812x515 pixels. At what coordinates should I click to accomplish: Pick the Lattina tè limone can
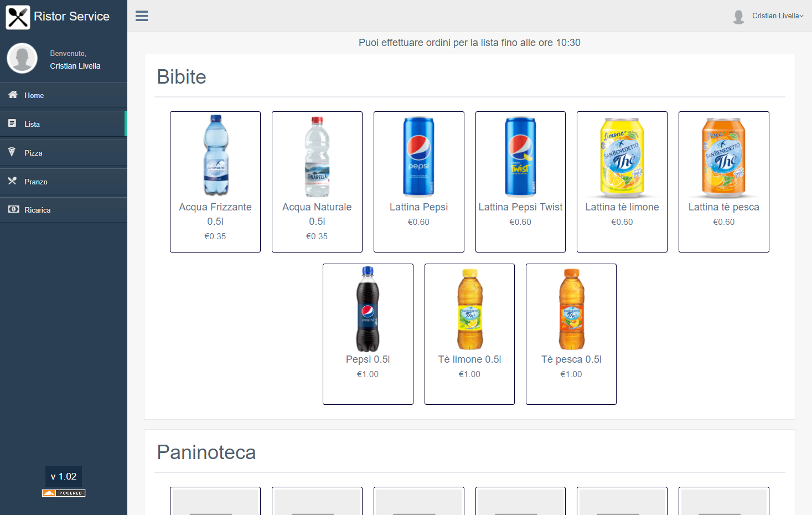coord(622,181)
